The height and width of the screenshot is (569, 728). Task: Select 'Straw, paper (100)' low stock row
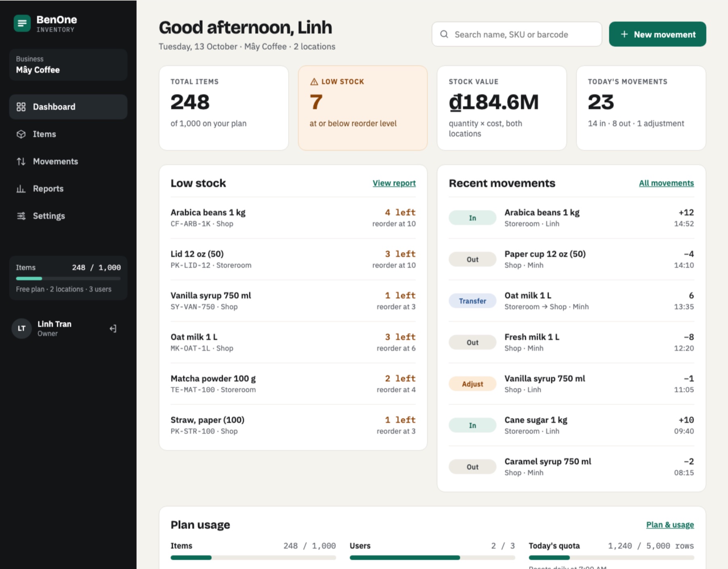(293, 425)
